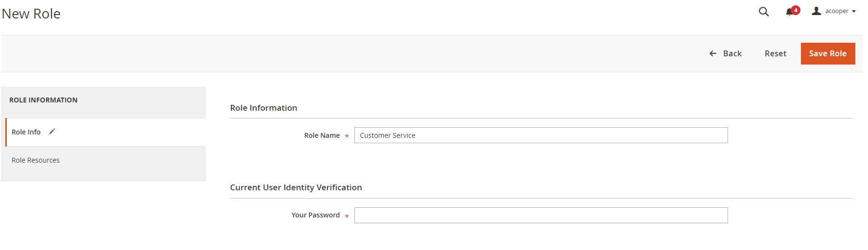Open the admin search magnifier icon

[x=764, y=12]
